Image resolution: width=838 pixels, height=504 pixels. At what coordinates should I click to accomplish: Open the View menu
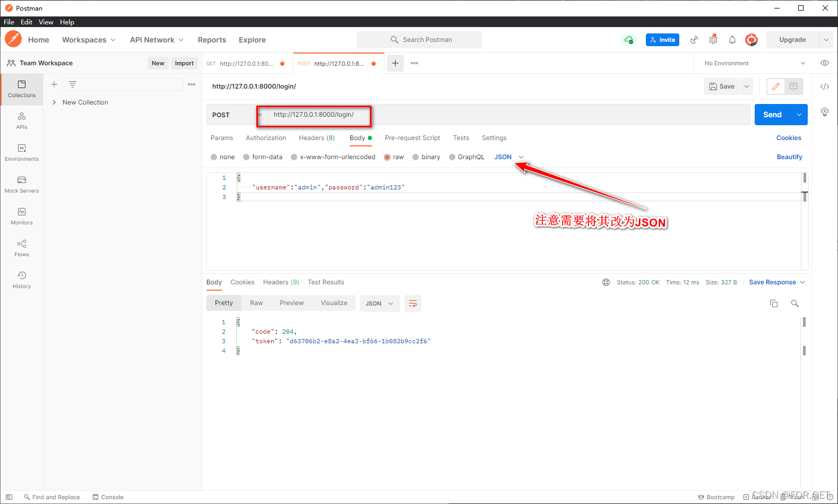click(46, 22)
